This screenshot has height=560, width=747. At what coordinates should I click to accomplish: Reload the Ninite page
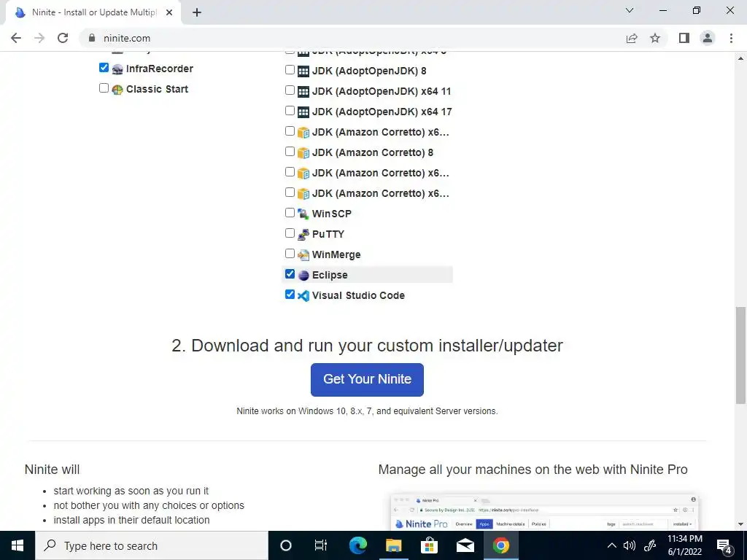(63, 38)
